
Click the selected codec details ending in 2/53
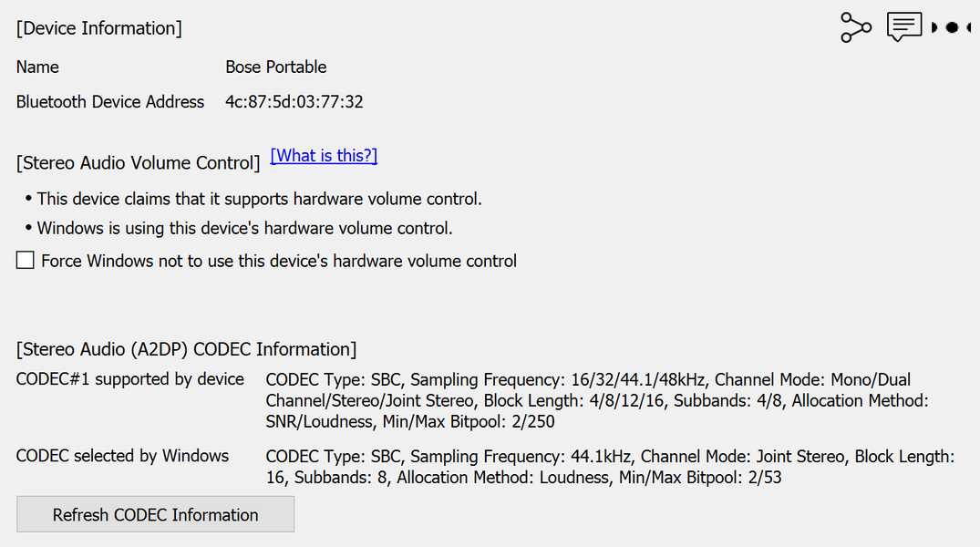[x=609, y=466]
